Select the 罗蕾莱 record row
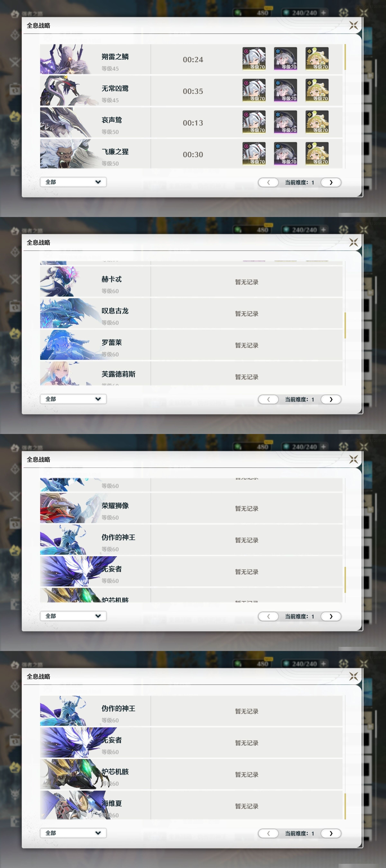 tap(191, 345)
